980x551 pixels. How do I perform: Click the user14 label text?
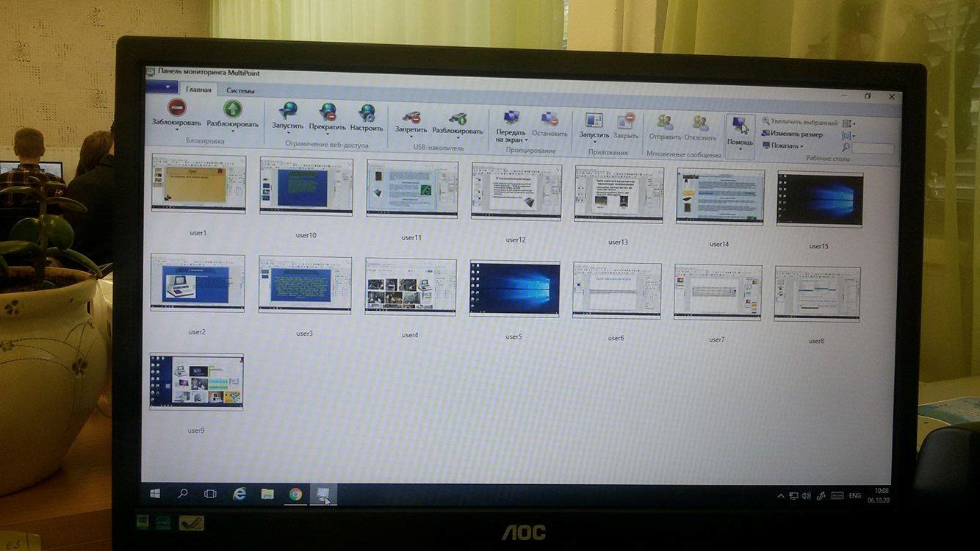coord(718,244)
